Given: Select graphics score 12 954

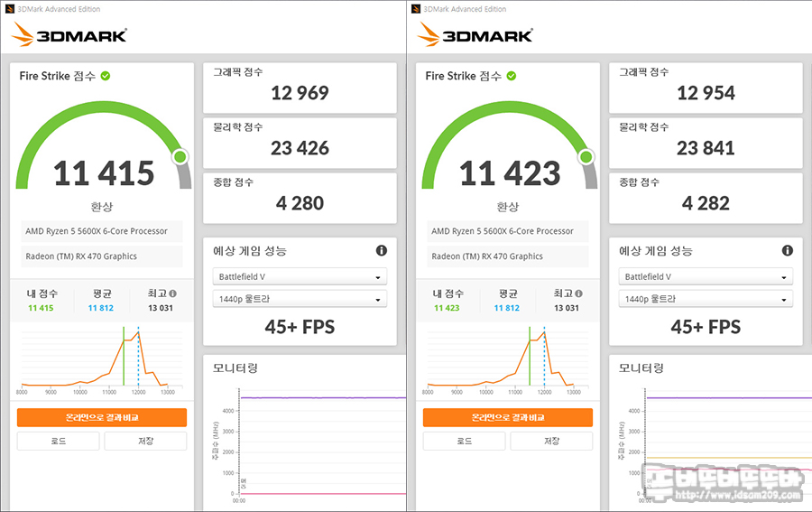Looking at the screenshot, I should [x=706, y=93].
